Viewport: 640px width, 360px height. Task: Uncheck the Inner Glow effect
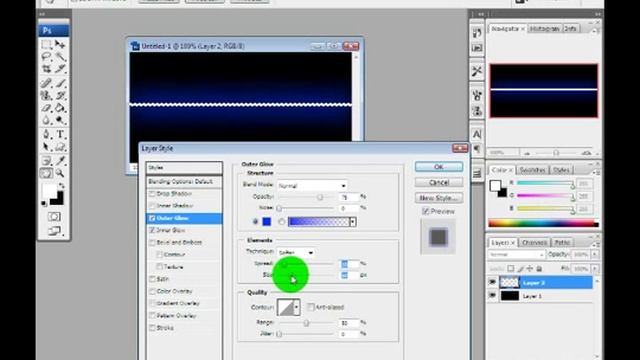152,230
